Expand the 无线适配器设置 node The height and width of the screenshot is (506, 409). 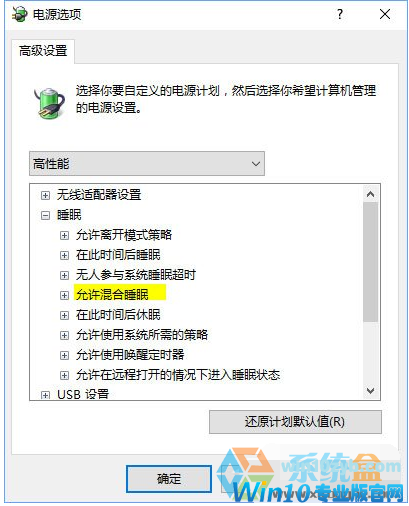(x=45, y=195)
